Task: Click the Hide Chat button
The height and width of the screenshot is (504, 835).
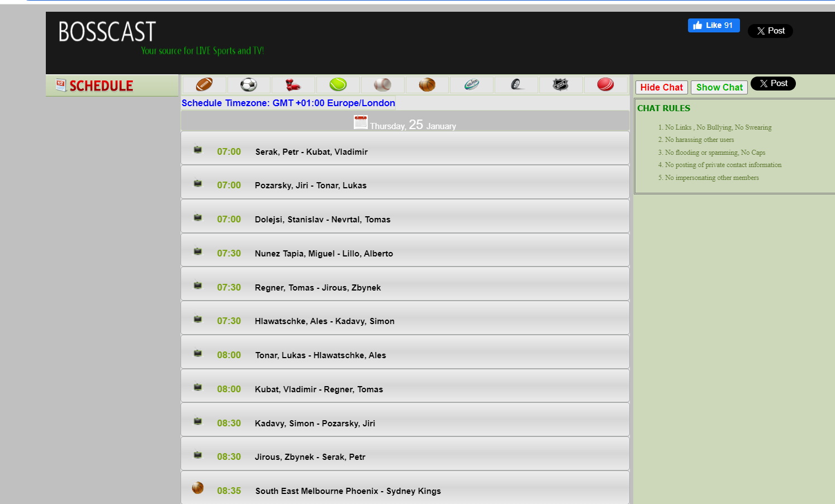Action: click(661, 87)
